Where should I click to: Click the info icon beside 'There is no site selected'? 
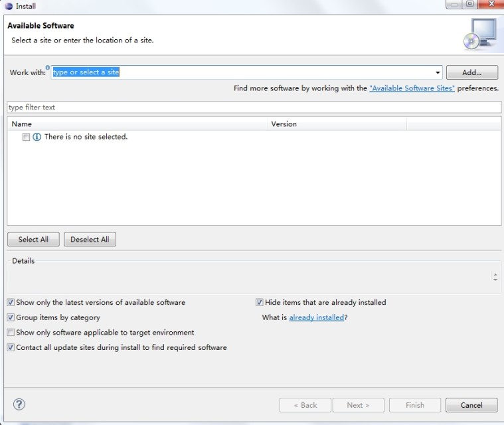coord(37,137)
